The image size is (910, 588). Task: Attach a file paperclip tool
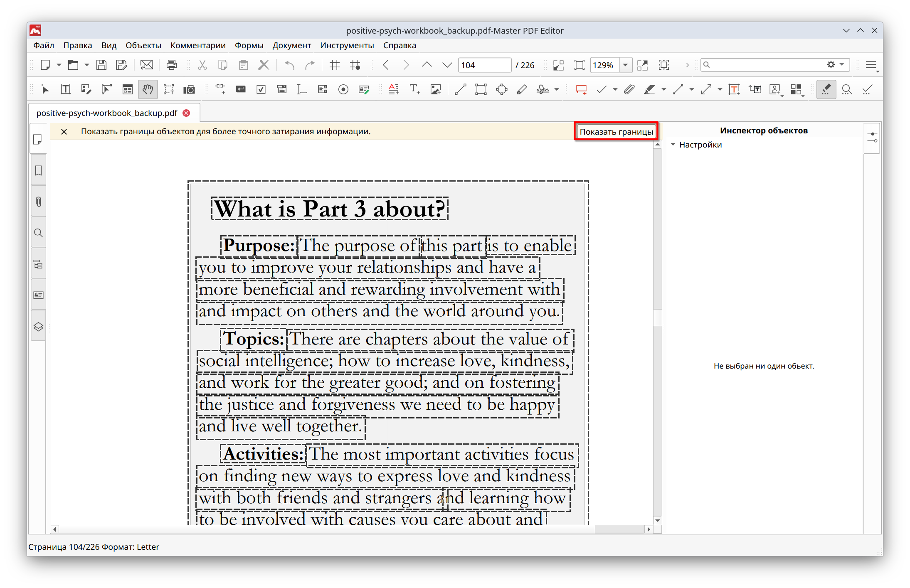[629, 89]
